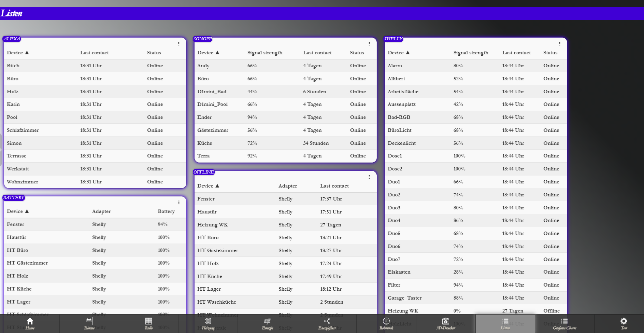Click Fenster 94% battery value
Image resolution: width=644 pixels, height=333 pixels.
162,224
